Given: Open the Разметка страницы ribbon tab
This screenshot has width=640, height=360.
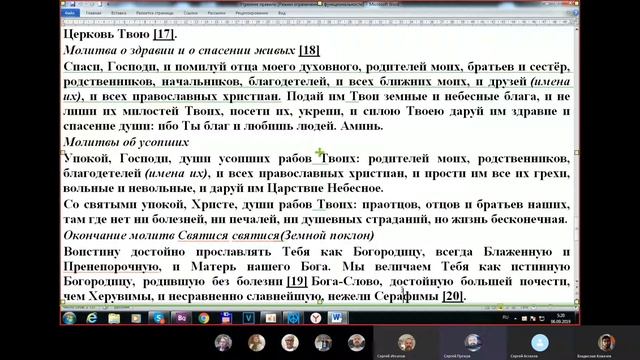Looking at the screenshot, I should point(155,13).
